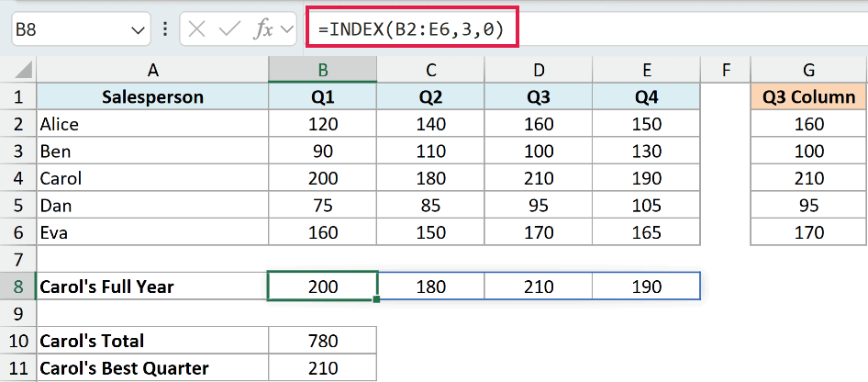Select Carol's Q4 value 190 in row 4
868x382 pixels.
coord(647,178)
